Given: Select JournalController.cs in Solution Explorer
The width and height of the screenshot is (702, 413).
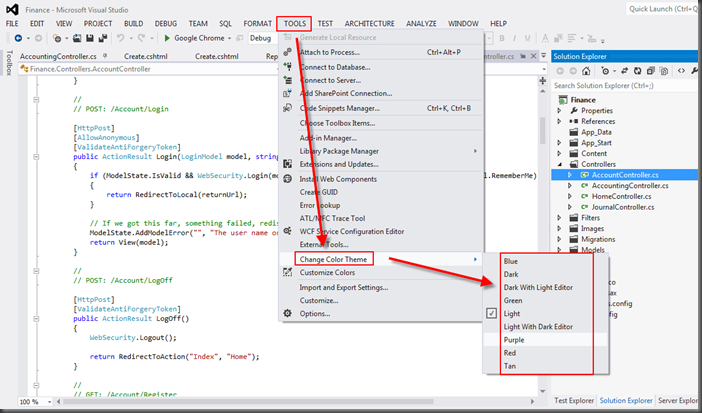Looking at the screenshot, I should 622,207.
